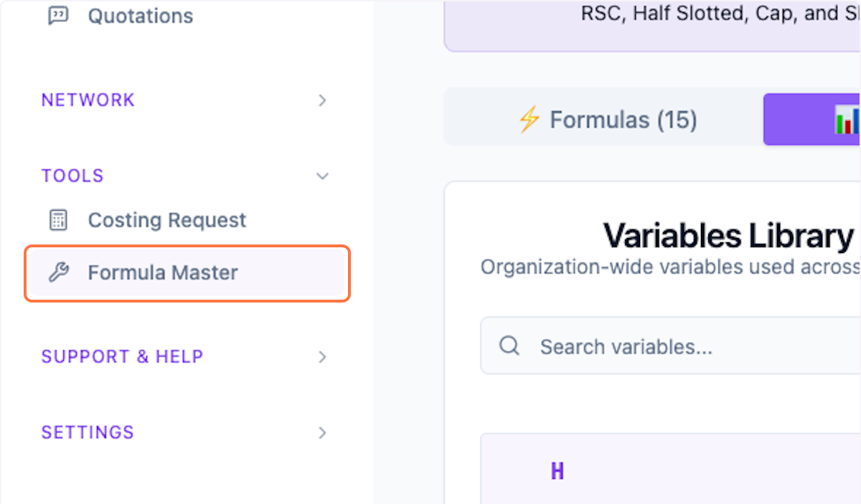
Task: Click the magnifier icon in the variables search
Action: point(509,346)
